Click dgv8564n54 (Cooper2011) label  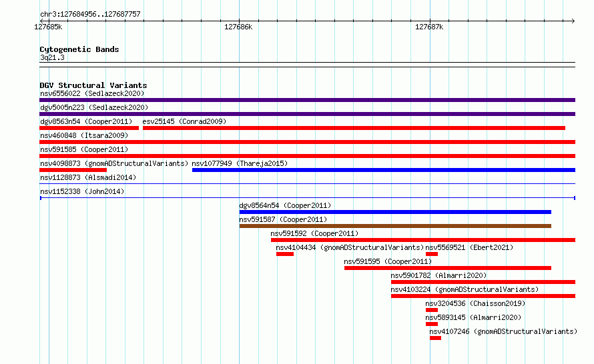click(285, 205)
